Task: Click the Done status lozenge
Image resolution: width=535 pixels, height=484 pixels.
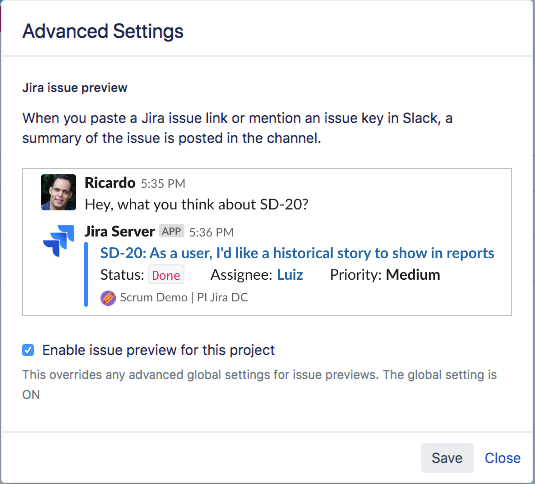Action: [166, 275]
